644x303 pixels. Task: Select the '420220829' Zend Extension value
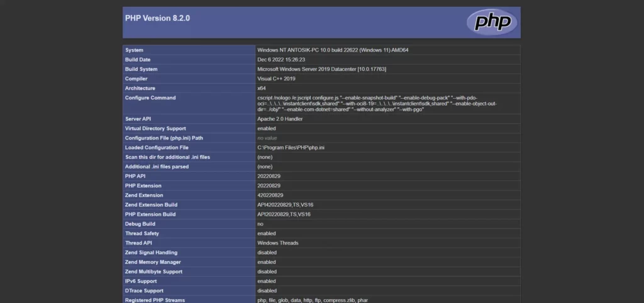click(x=270, y=195)
